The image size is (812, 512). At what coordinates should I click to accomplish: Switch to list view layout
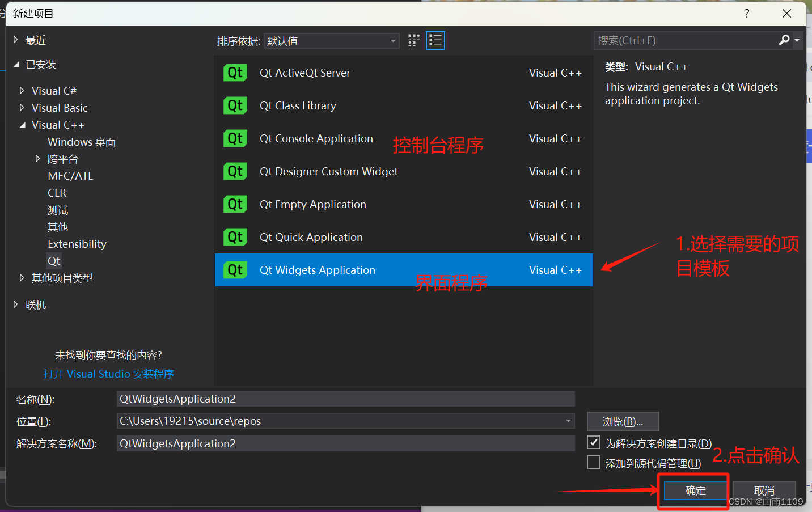tap(435, 40)
